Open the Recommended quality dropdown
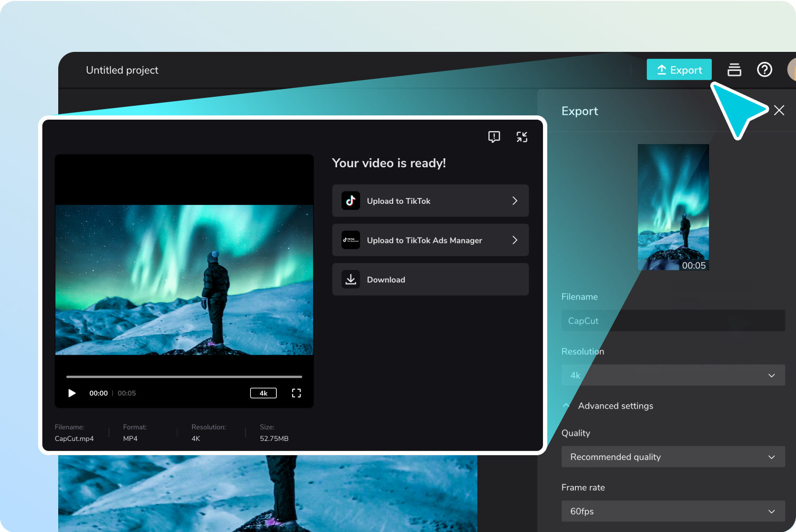The image size is (796, 532). [x=673, y=457]
